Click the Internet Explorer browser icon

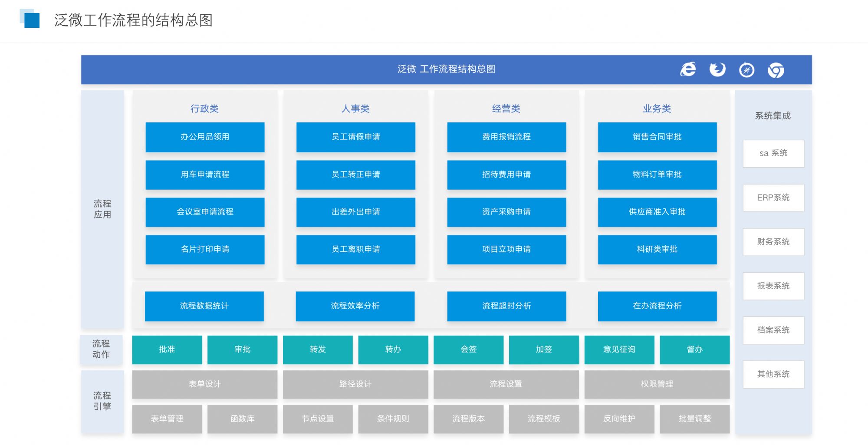pyautogui.click(x=688, y=69)
